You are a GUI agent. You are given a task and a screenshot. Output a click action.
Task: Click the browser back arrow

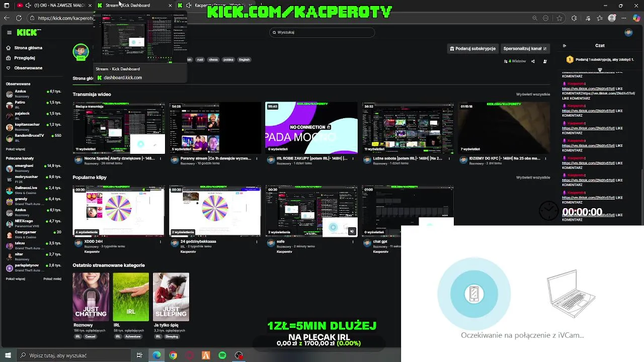point(7,18)
